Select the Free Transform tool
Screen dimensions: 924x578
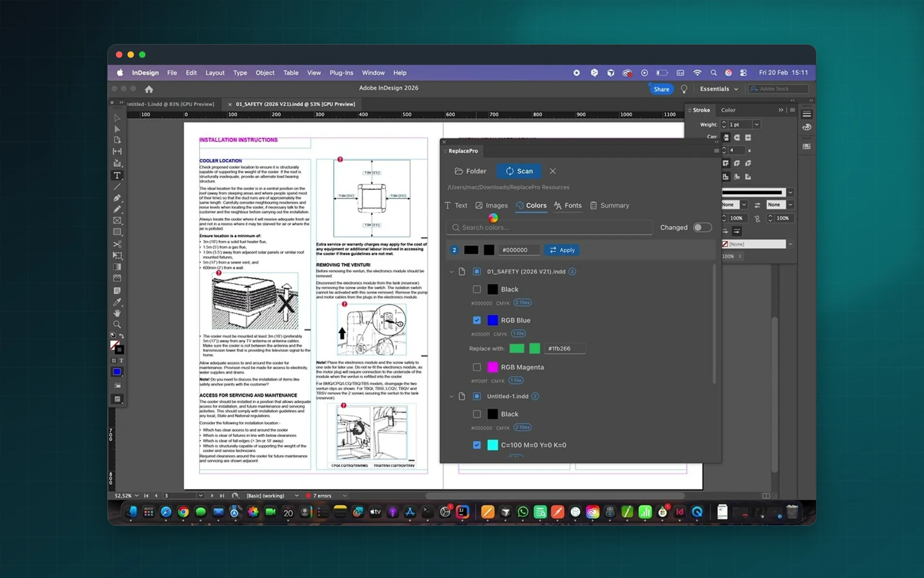click(117, 255)
